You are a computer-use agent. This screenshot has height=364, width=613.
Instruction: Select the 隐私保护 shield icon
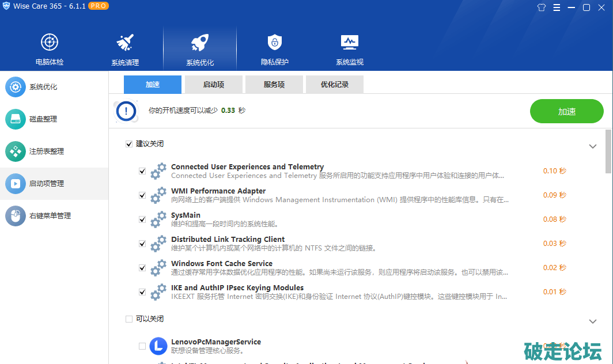275,43
